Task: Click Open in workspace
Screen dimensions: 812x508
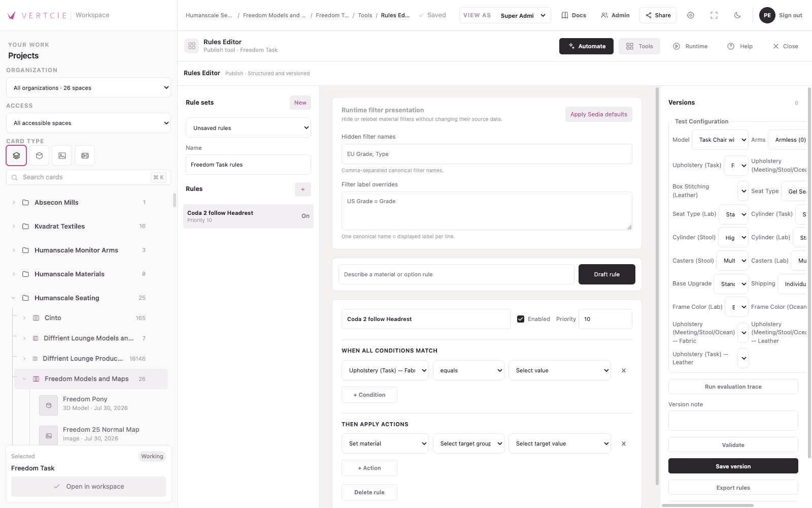Action: coord(89,487)
